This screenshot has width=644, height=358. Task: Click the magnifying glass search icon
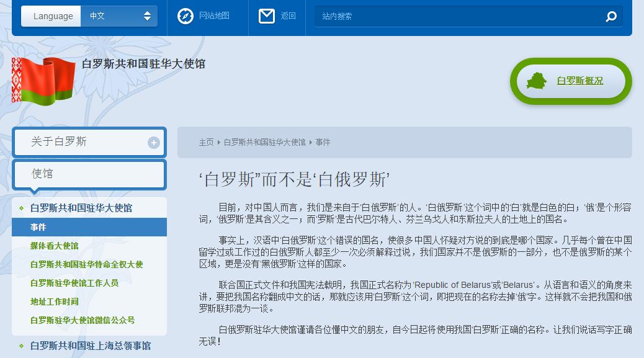(x=611, y=17)
